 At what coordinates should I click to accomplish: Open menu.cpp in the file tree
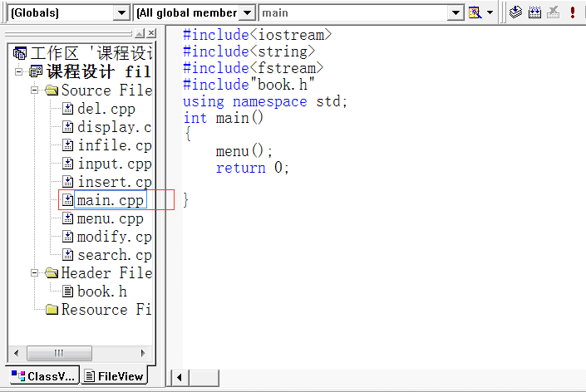[x=110, y=218]
